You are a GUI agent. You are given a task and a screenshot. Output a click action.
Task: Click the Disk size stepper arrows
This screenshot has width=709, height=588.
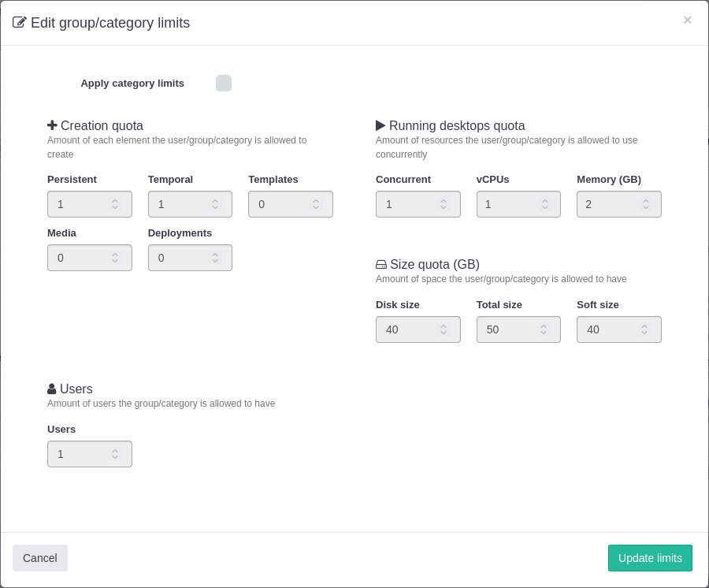(x=444, y=329)
